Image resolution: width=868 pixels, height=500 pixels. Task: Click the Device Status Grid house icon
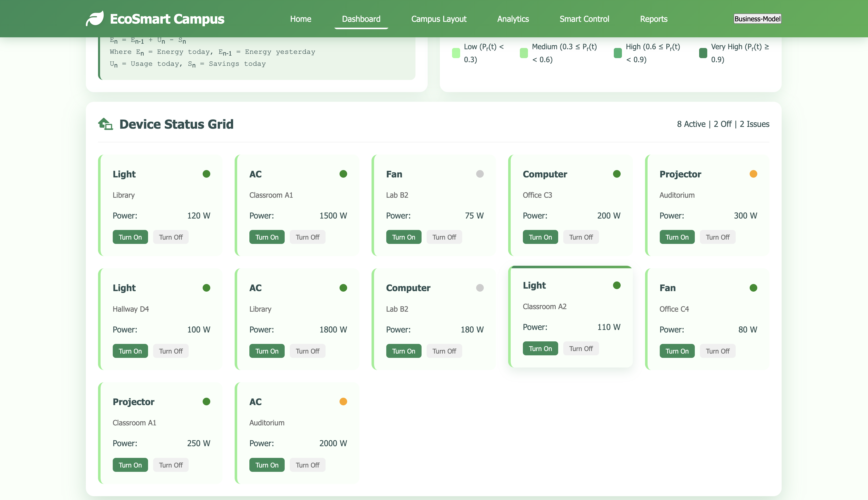[105, 124]
